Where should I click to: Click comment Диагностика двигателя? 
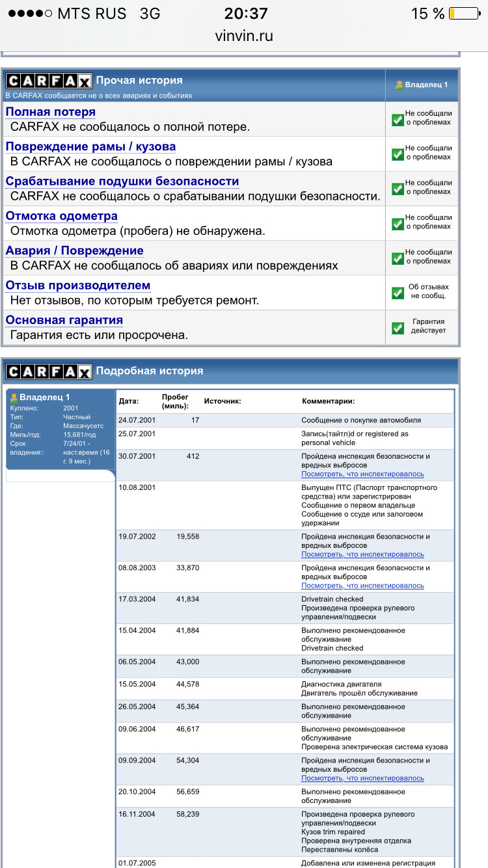342,685
